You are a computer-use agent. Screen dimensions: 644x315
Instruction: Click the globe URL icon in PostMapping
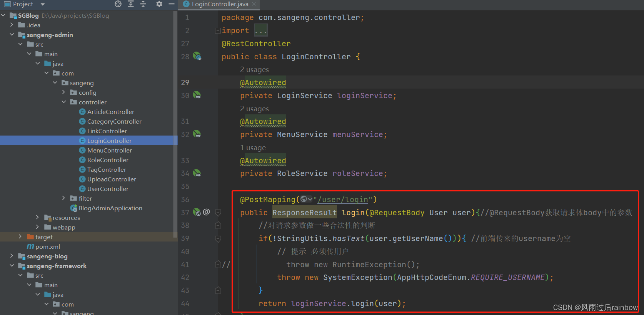pos(304,199)
